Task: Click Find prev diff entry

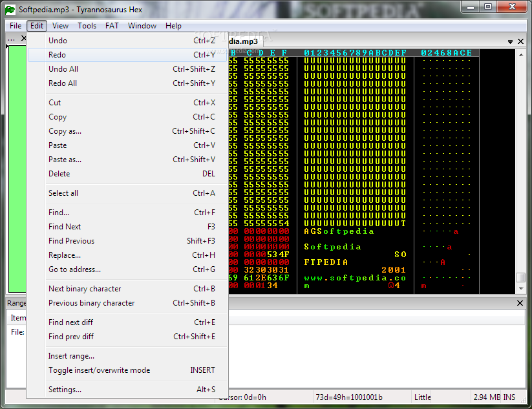Action: 127,337
